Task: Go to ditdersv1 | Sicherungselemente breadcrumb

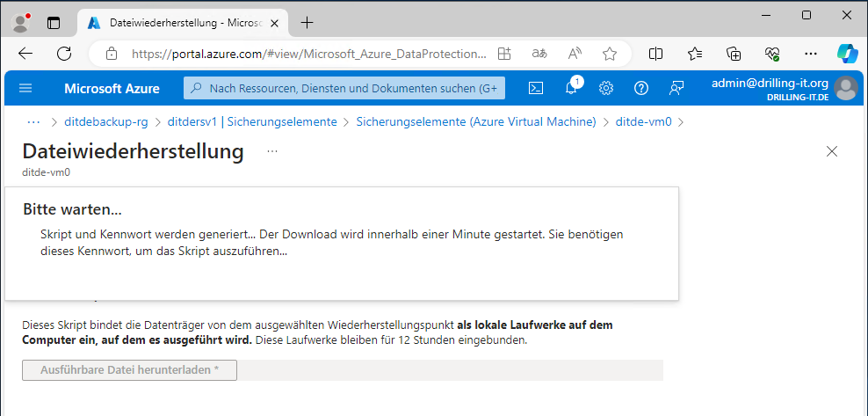Action: pos(252,122)
